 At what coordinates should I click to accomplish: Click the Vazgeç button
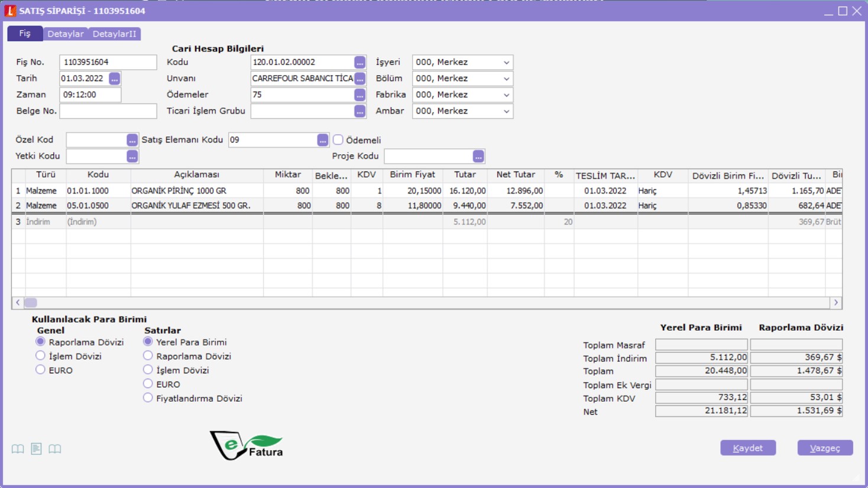pos(825,448)
